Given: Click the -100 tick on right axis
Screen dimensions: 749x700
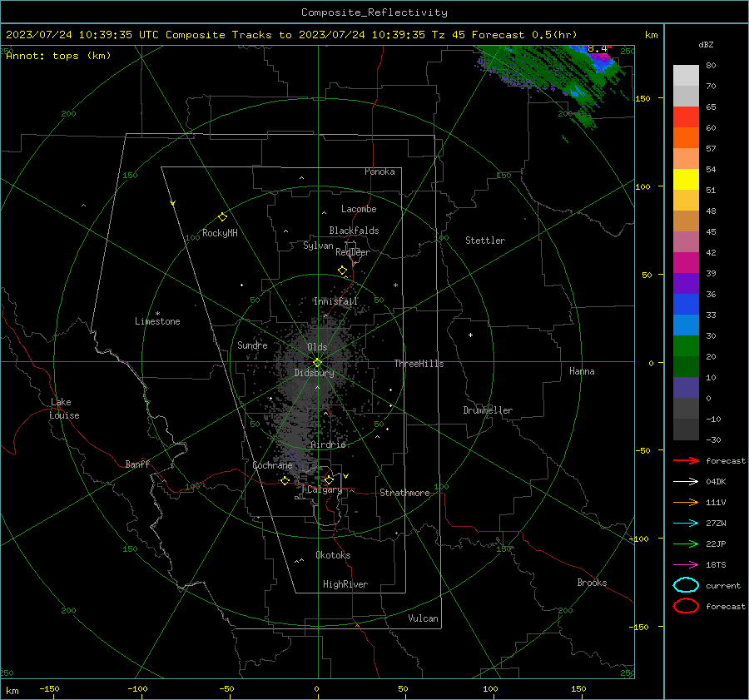Looking at the screenshot, I should pos(638,539).
